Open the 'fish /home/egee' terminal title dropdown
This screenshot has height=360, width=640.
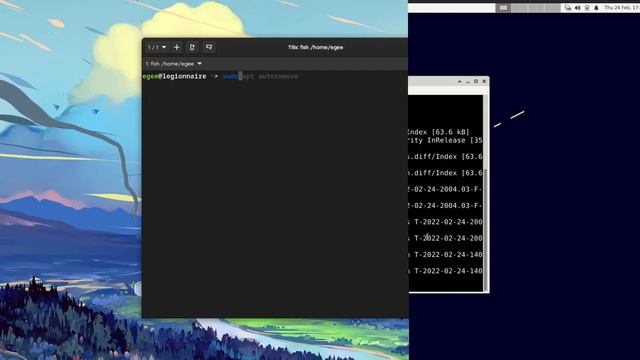173,64
